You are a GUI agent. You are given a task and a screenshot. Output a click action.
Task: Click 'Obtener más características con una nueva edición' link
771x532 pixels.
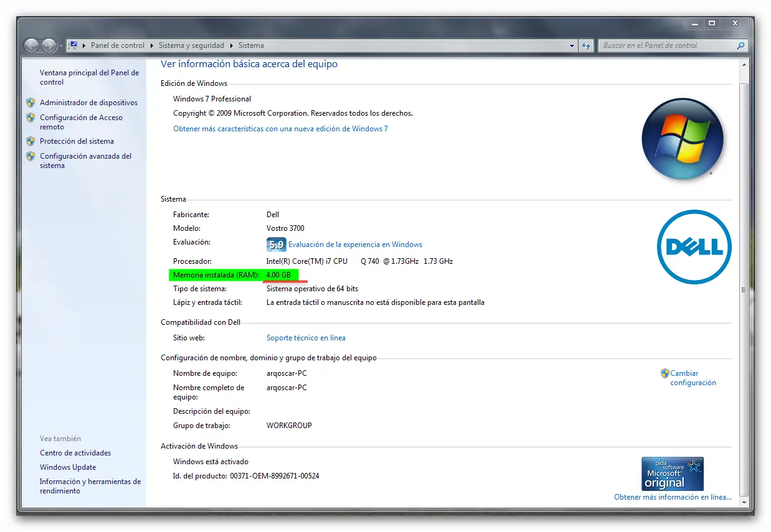pyautogui.click(x=280, y=129)
